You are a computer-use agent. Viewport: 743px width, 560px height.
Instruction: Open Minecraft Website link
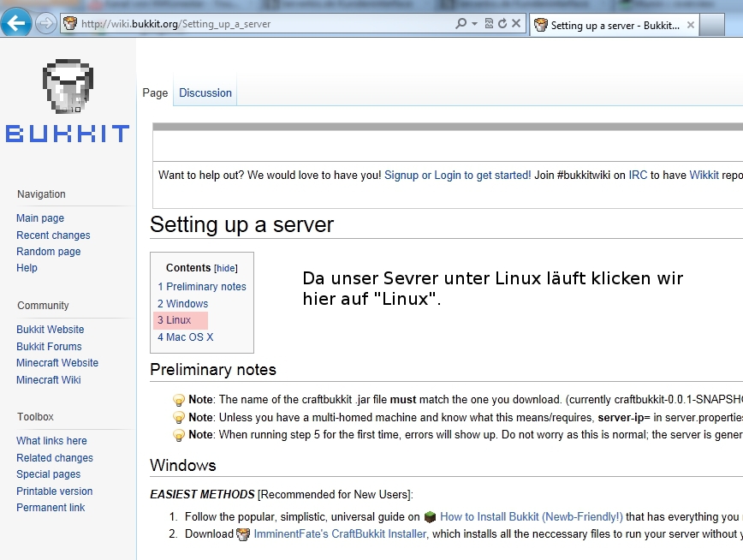[57, 363]
